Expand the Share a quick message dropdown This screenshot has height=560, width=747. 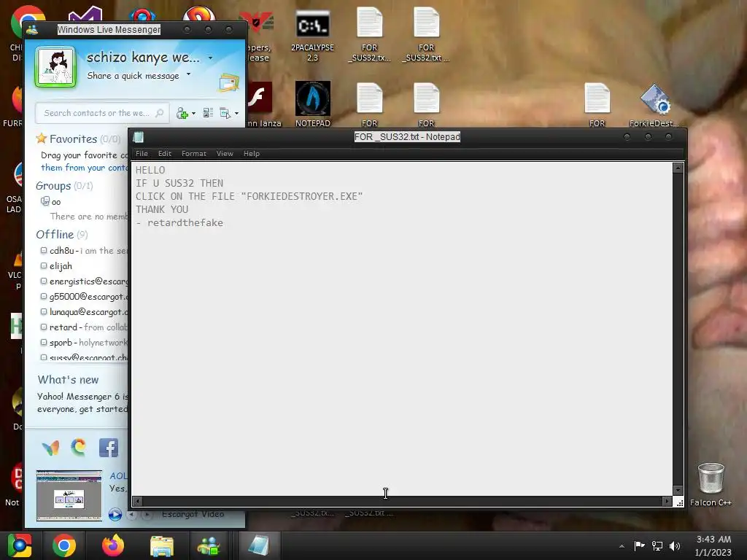189,74
